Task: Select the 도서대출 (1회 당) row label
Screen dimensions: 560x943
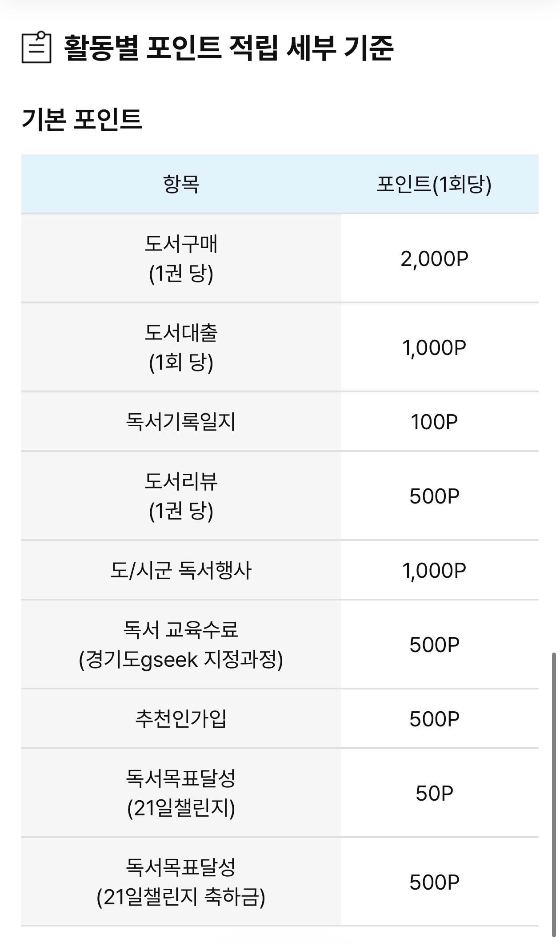Action: 181,347
